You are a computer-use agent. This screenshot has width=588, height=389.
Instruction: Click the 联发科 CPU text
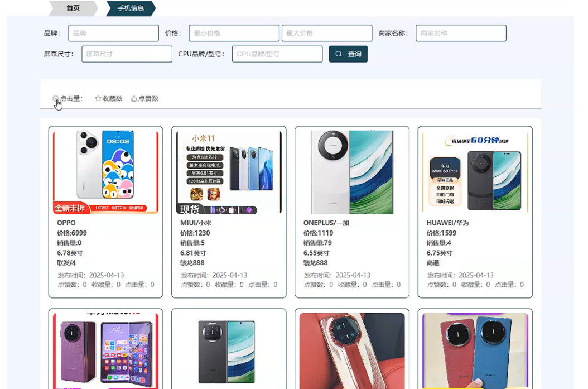coord(66,263)
